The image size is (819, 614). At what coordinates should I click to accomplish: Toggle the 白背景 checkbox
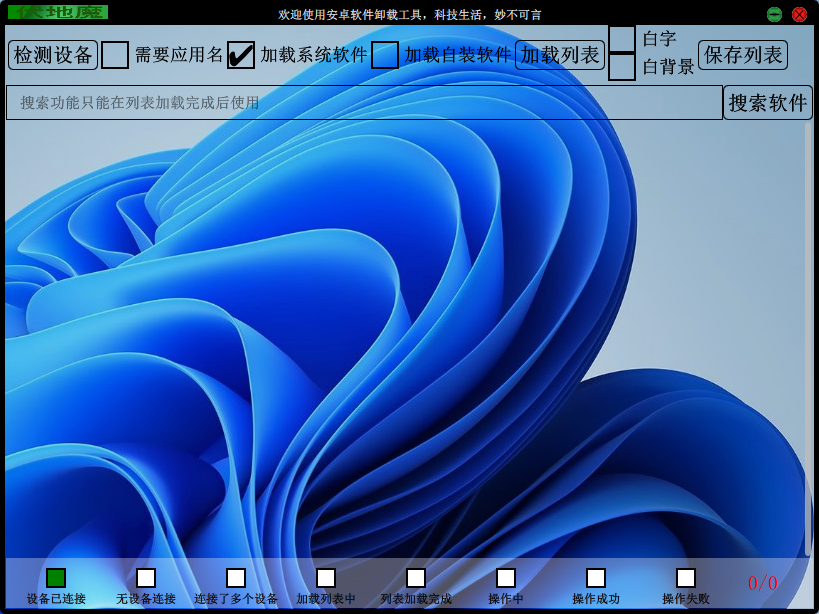[622, 67]
